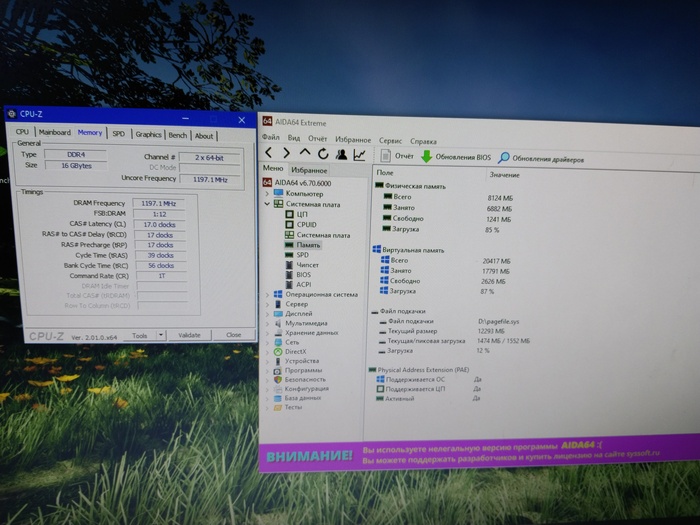This screenshot has width=700, height=525.
Task: Open the Memory tab in CPU-Z
Action: tap(90, 133)
